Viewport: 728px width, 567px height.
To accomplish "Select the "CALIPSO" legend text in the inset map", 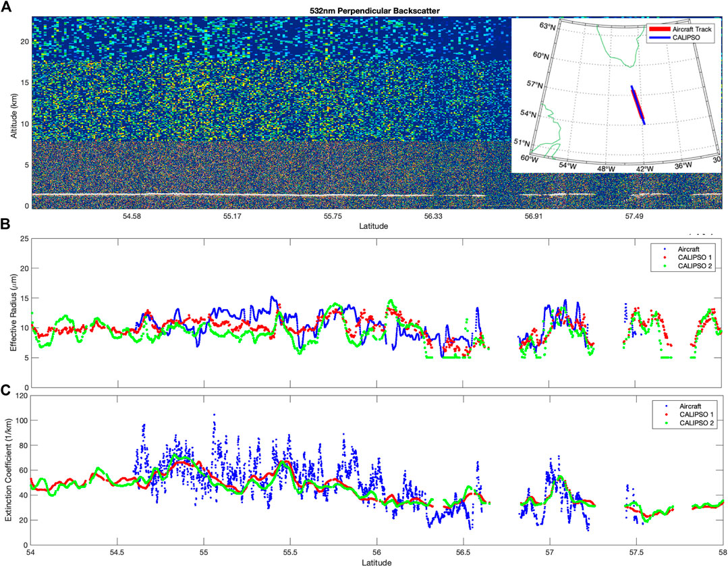I will [685, 38].
